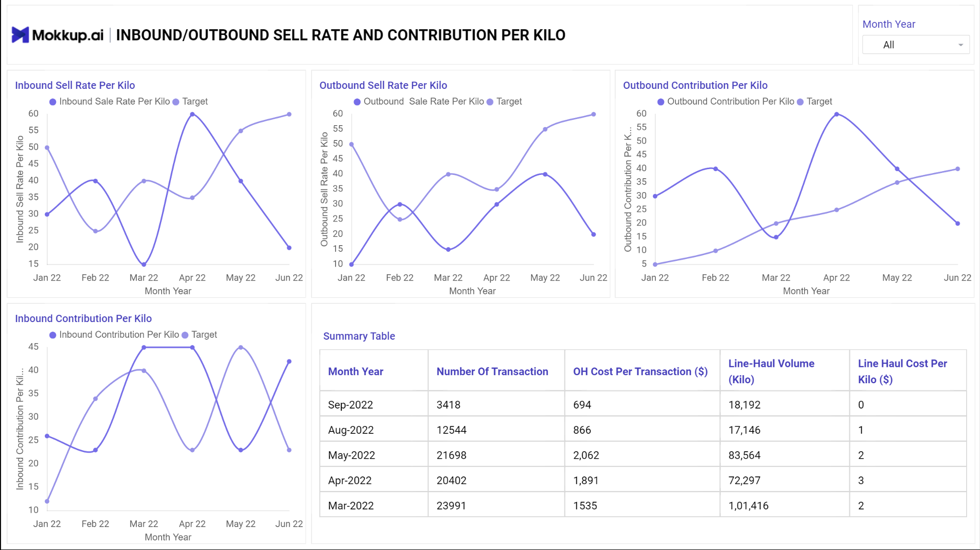This screenshot has height=550, width=980.
Task: Click the dashboard title text
Action: [x=341, y=35]
